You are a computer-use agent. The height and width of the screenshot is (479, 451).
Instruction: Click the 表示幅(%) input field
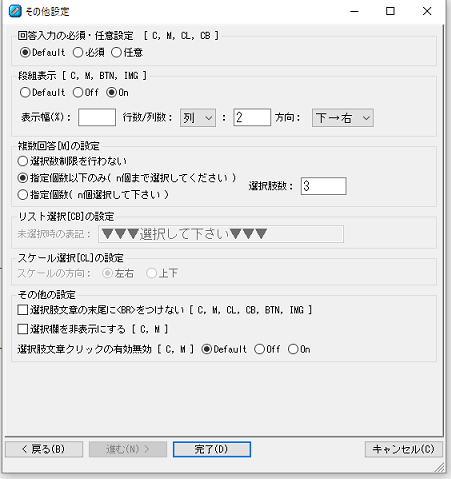[x=97, y=117]
